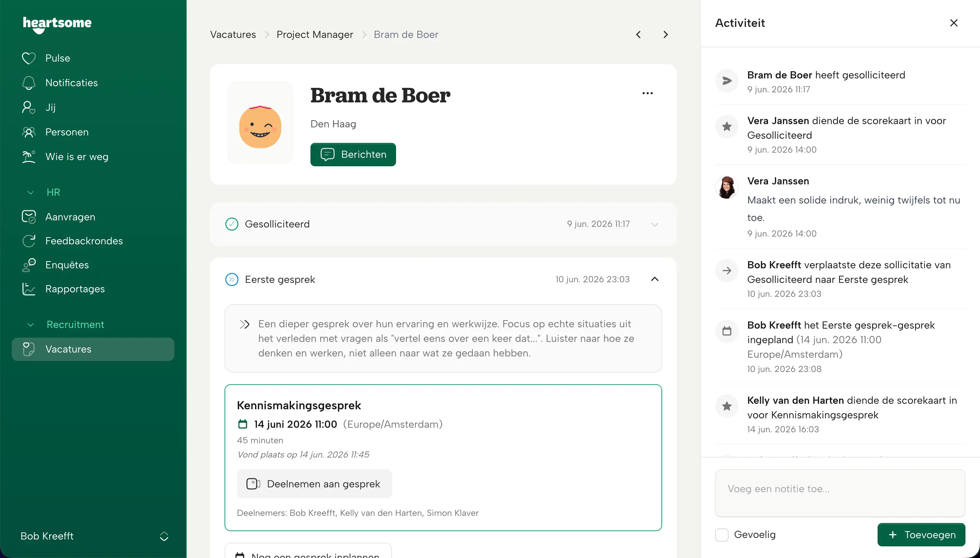
Task: Click the Aanvragen envelope icon
Action: [29, 217]
